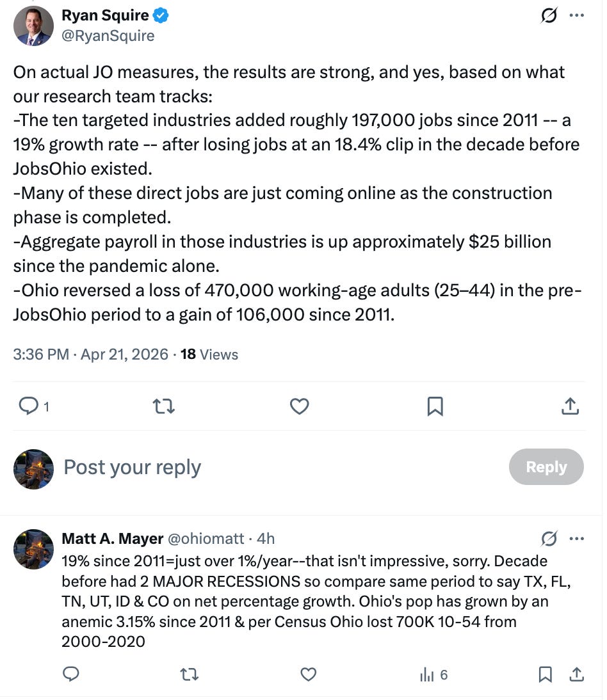Open more options on Matt Mayer's reply
The image size is (607, 700).
(577, 539)
